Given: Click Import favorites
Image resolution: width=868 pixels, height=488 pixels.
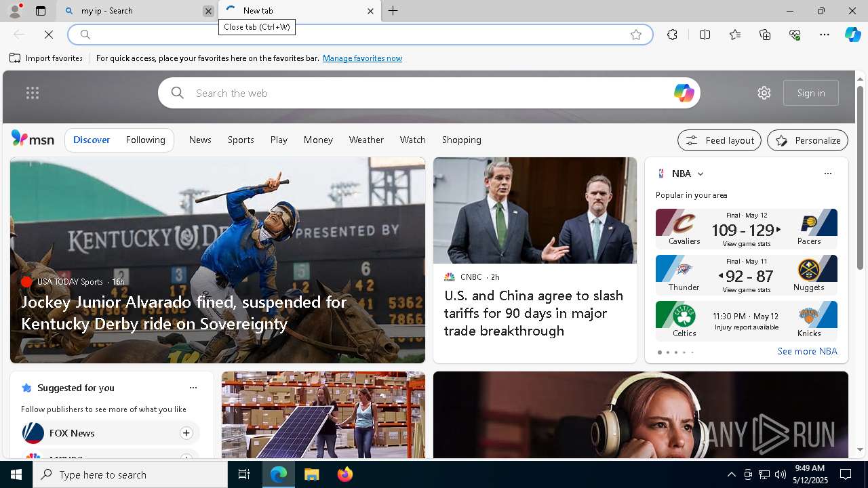Looking at the screenshot, I should click(46, 58).
